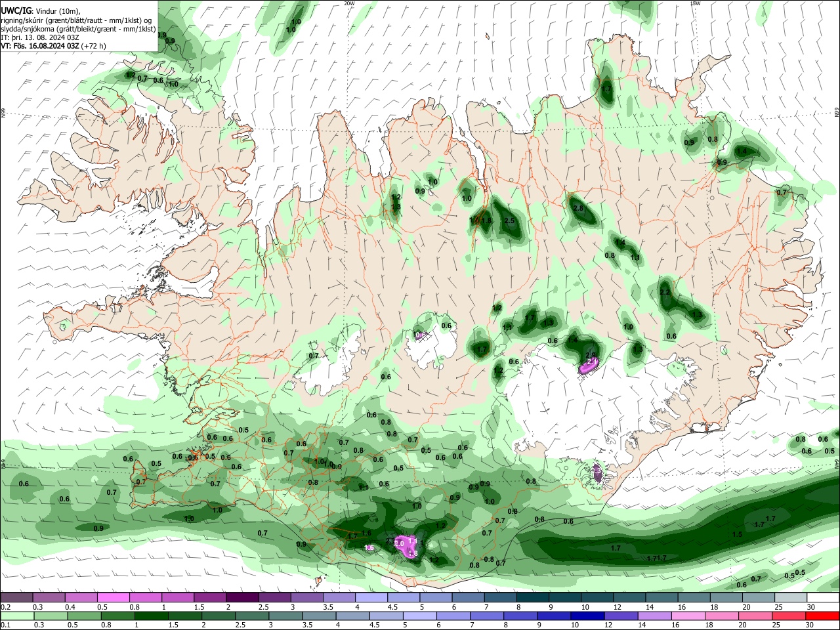Click the bright pink 0.5 snow swatch
This screenshot has width=840, height=630.
coord(113,597)
